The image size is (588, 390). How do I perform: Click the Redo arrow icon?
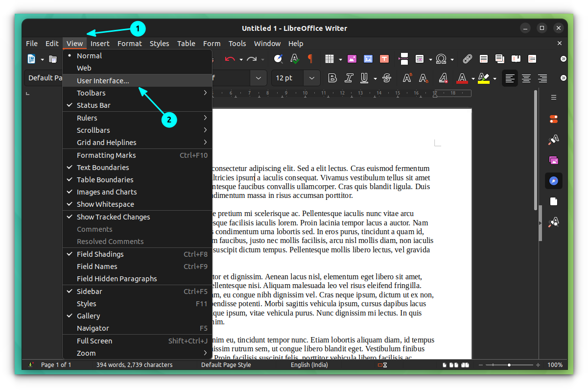[252, 59]
